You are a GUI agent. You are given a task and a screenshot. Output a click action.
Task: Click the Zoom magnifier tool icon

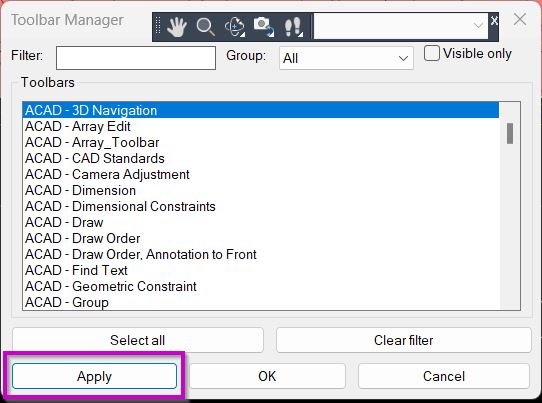pos(206,27)
